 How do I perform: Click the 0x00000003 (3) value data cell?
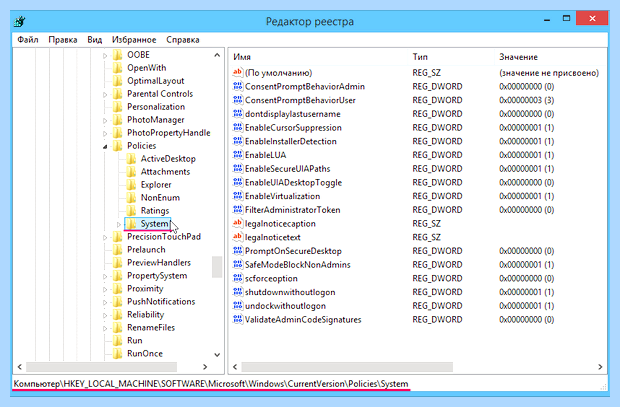coord(526,100)
